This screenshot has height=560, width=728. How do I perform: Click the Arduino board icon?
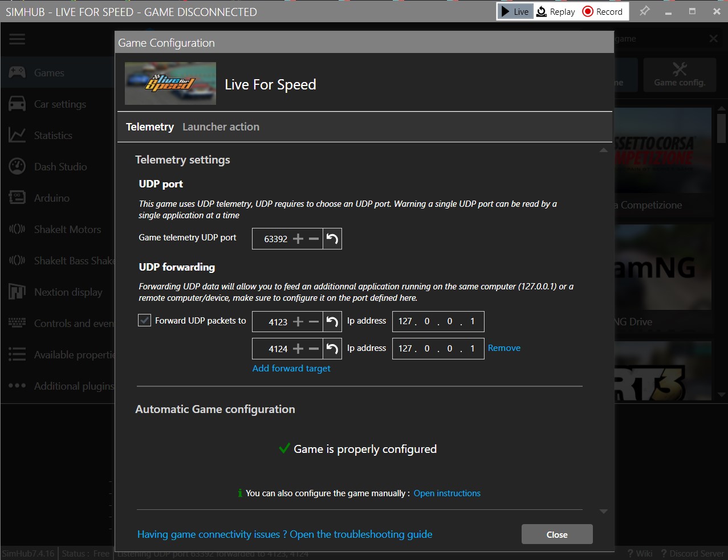pyautogui.click(x=17, y=198)
